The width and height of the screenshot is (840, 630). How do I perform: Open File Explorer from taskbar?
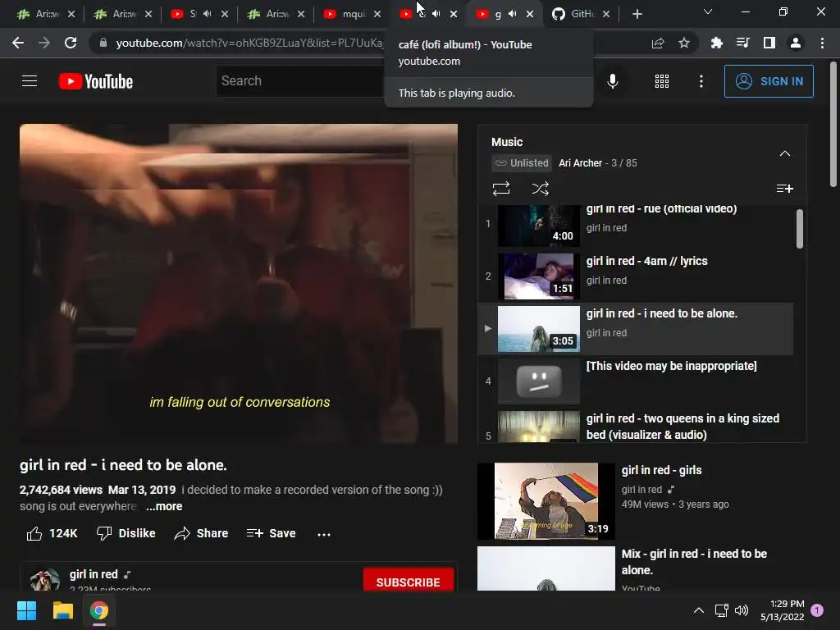[x=62, y=610]
